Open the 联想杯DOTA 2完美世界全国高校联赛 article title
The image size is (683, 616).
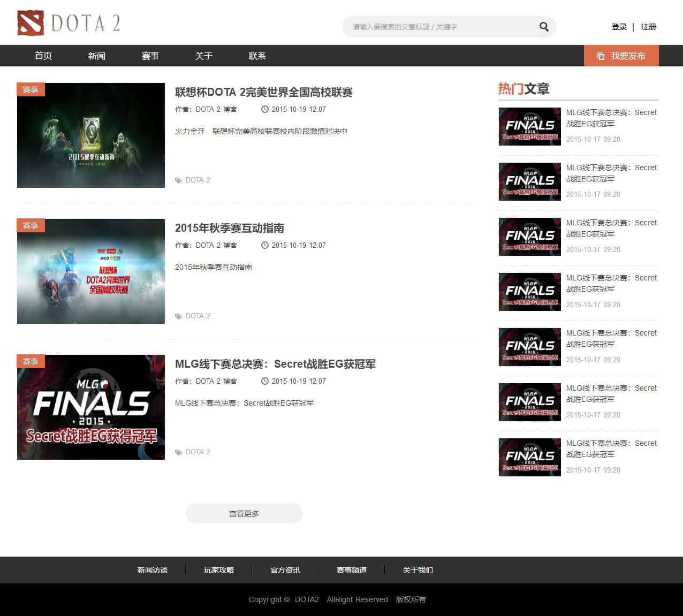click(263, 92)
